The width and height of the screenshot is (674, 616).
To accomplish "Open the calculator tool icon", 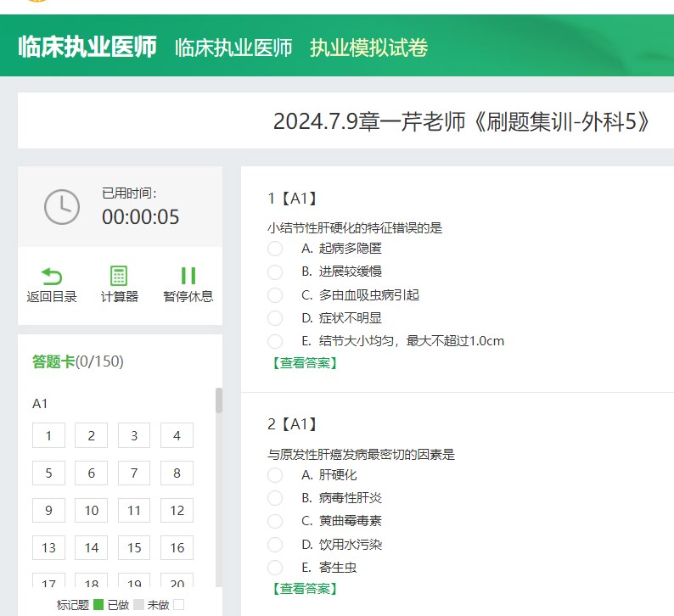I will tap(120, 277).
